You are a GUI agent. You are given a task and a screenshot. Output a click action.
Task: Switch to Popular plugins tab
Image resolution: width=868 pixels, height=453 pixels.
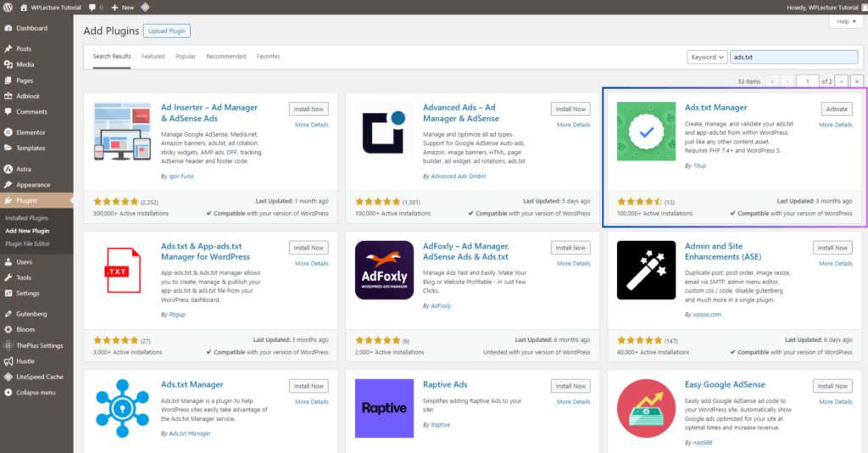tap(186, 57)
